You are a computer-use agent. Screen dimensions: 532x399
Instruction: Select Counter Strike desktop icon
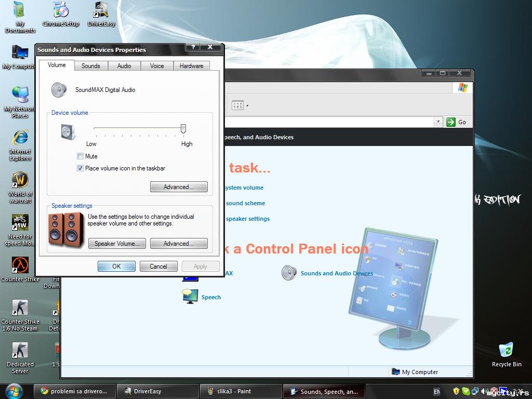click(20, 270)
